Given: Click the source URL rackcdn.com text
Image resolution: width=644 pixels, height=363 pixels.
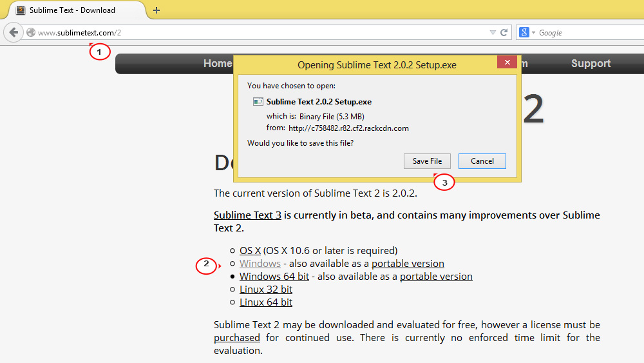Looking at the screenshot, I should tap(348, 128).
